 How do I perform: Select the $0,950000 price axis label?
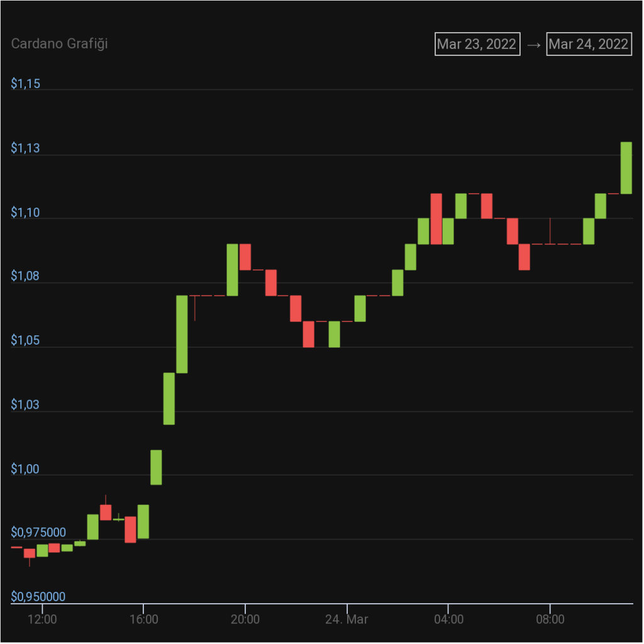coord(38,597)
